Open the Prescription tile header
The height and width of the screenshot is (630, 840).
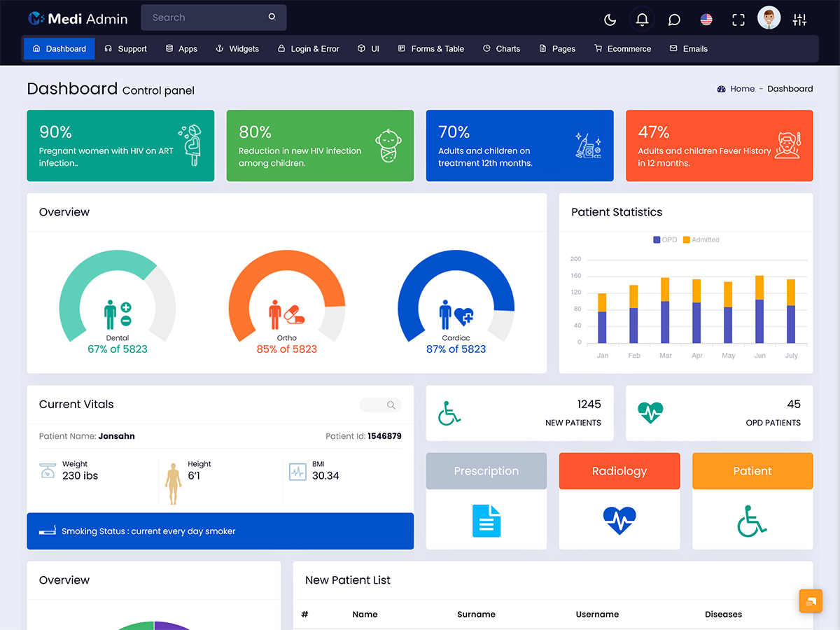tap(486, 471)
